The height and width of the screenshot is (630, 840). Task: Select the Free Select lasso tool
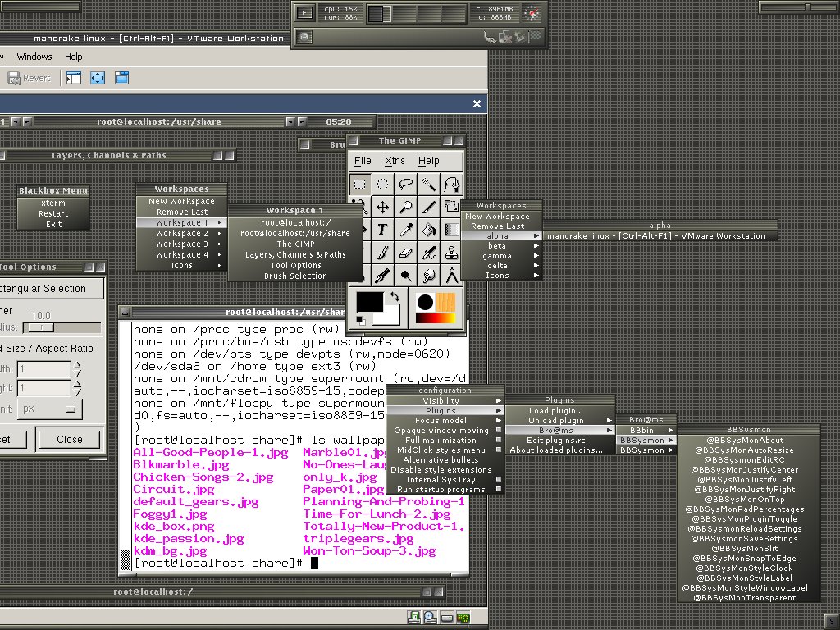405,185
